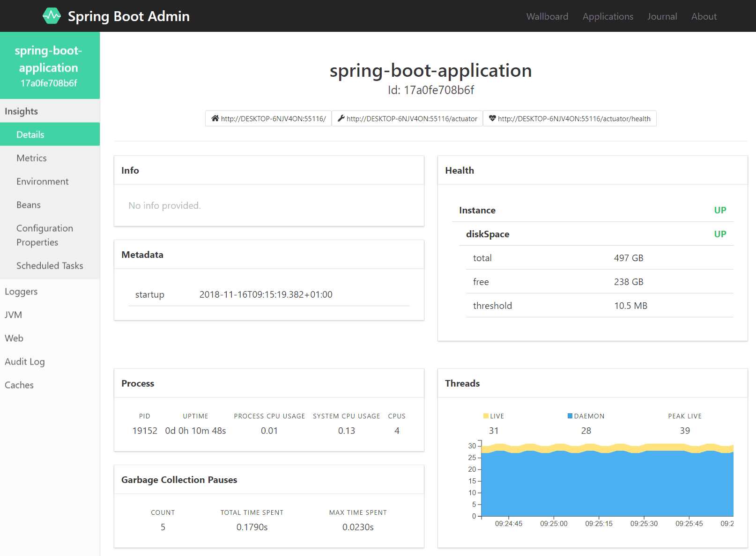Go to Applications in top navigation

pos(608,16)
